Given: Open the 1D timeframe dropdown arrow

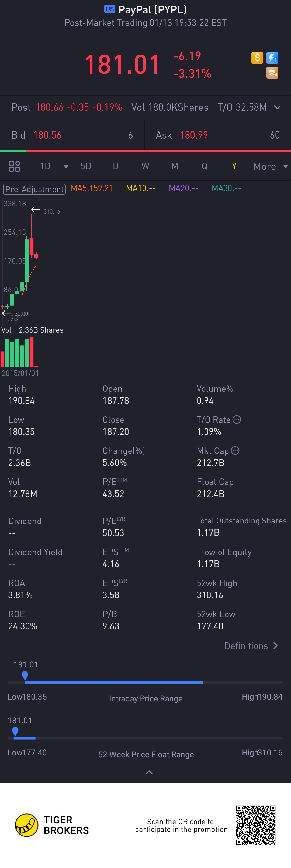Looking at the screenshot, I should (x=66, y=167).
